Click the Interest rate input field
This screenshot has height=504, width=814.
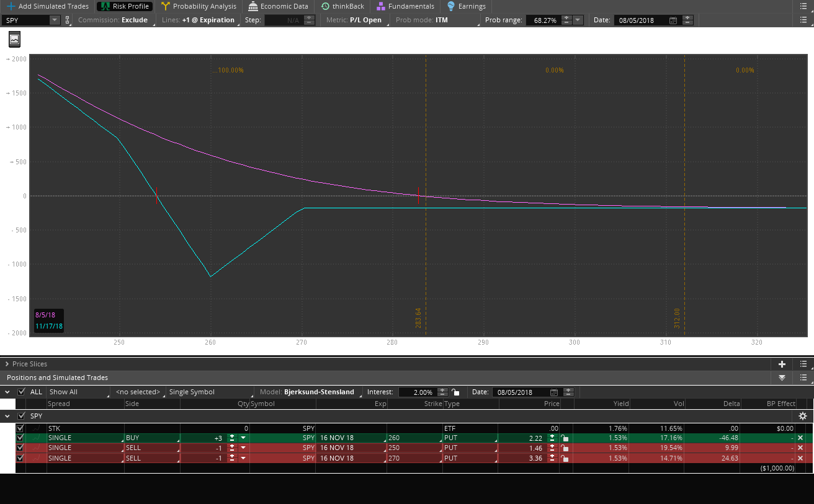416,392
